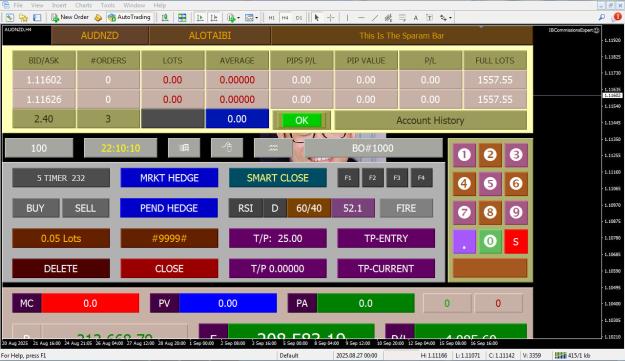
Task: Open Account History
Action: point(430,120)
